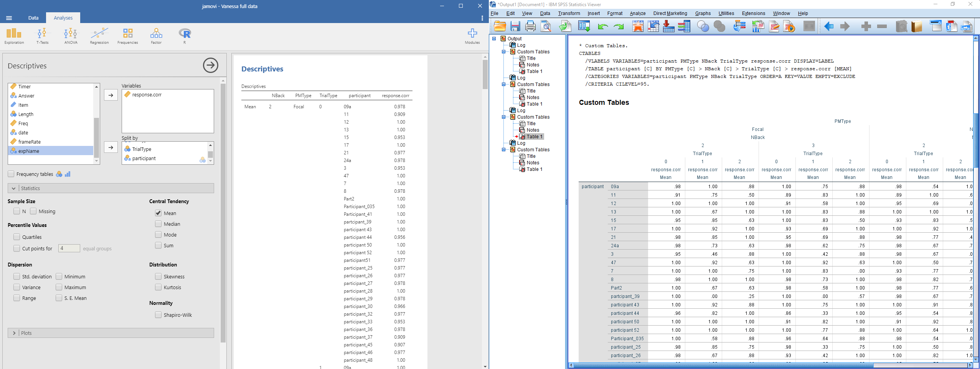Viewport: 980px width, 369px height.
Task: Select response.corr in the Variables box
Action: [x=147, y=94]
